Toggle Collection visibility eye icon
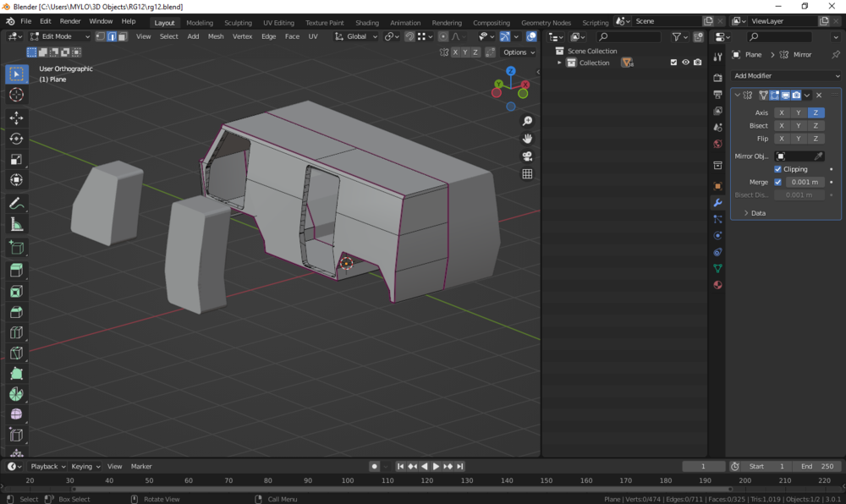This screenshot has height=504, width=846. [x=685, y=63]
